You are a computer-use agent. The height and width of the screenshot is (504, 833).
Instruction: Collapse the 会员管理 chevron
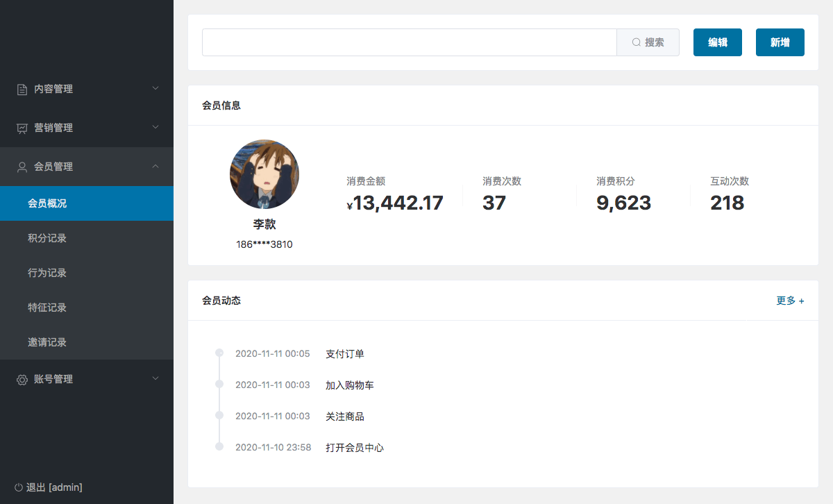[x=155, y=166]
